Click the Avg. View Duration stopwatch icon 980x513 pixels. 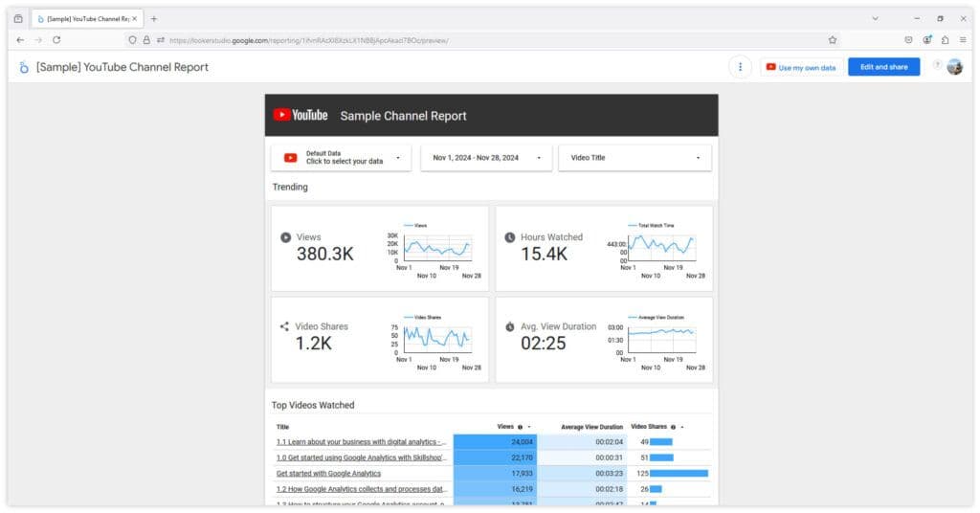tap(510, 326)
